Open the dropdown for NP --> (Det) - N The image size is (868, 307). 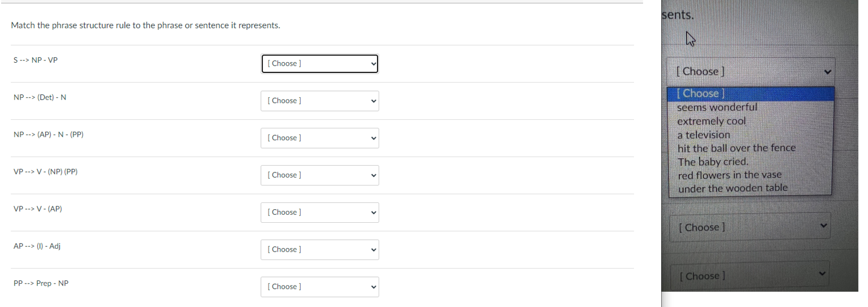click(320, 101)
